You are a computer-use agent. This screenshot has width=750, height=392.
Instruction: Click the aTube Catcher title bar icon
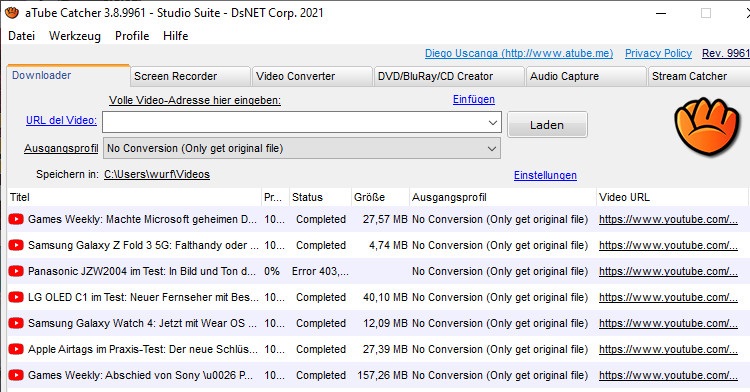[x=12, y=13]
